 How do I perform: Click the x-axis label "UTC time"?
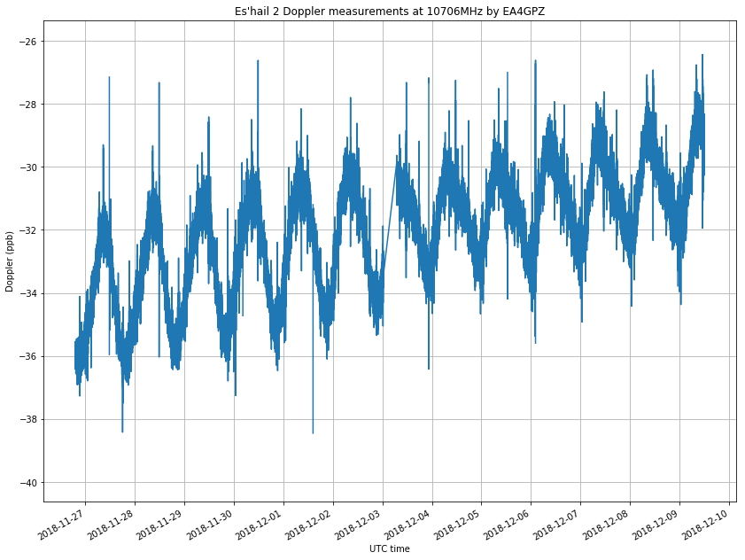[x=390, y=548]
